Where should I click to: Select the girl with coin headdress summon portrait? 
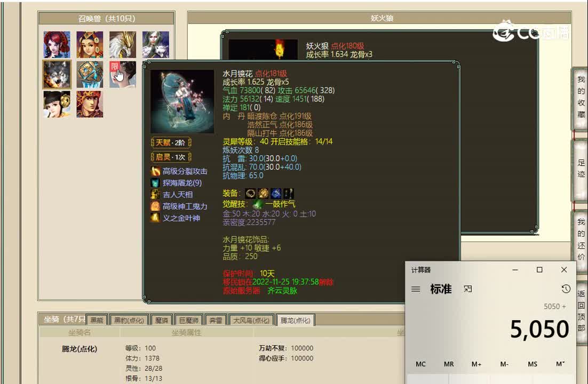pos(90,45)
